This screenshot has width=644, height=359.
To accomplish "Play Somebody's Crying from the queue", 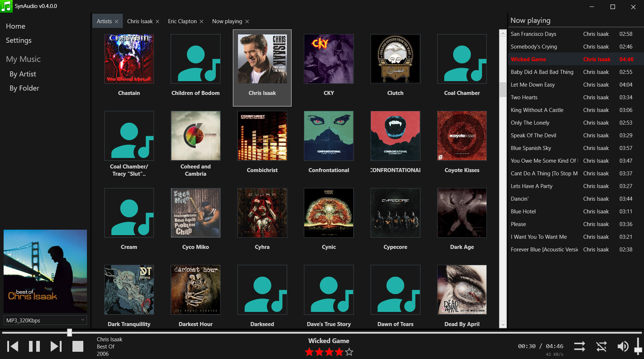I will (576, 47).
